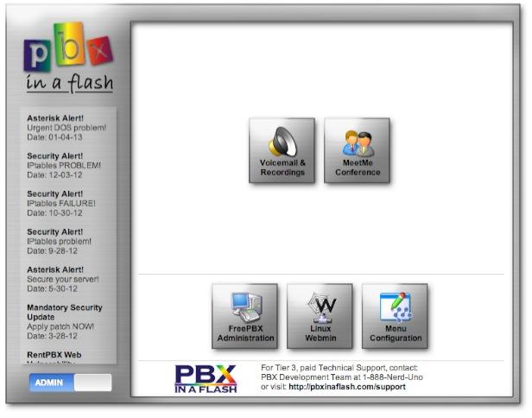Open Mandatory Security Update item
The height and width of the screenshot is (418, 532).
click(65, 321)
